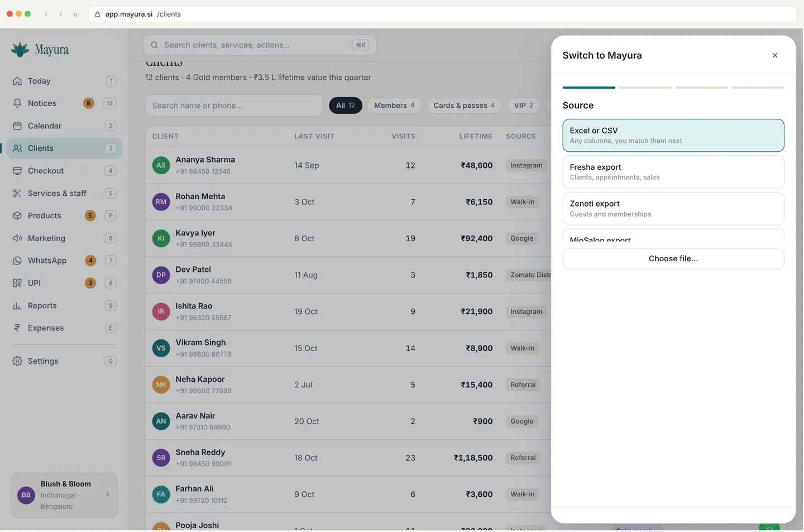Click the Expenses rupee icon
The width and height of the screenshot is (804, 532).
17,328
